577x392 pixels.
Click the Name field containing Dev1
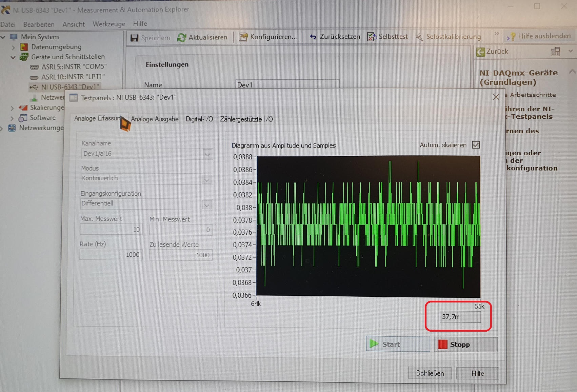[x=287, y=84]
